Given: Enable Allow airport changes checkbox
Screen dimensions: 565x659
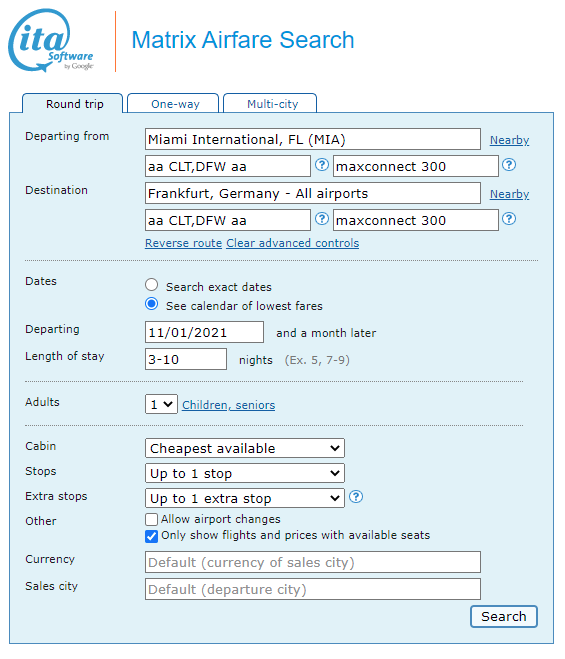Looking at the screenshot, I should click(x=151, y=519).
